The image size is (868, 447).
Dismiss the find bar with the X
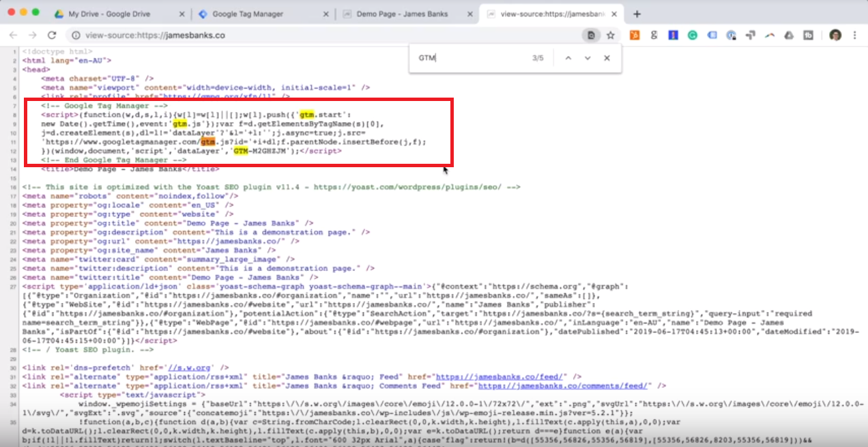point(607,58)
